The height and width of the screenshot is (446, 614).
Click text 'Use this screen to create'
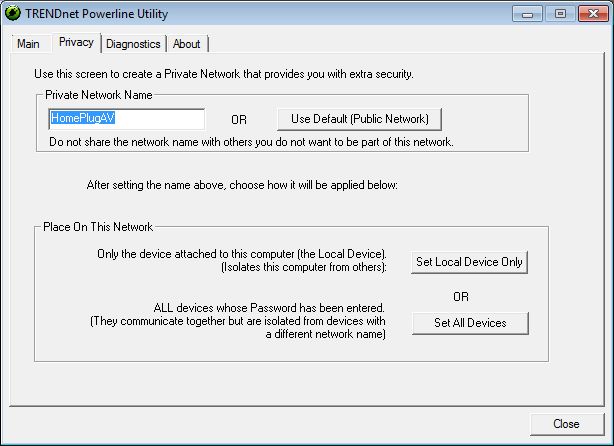94,74
